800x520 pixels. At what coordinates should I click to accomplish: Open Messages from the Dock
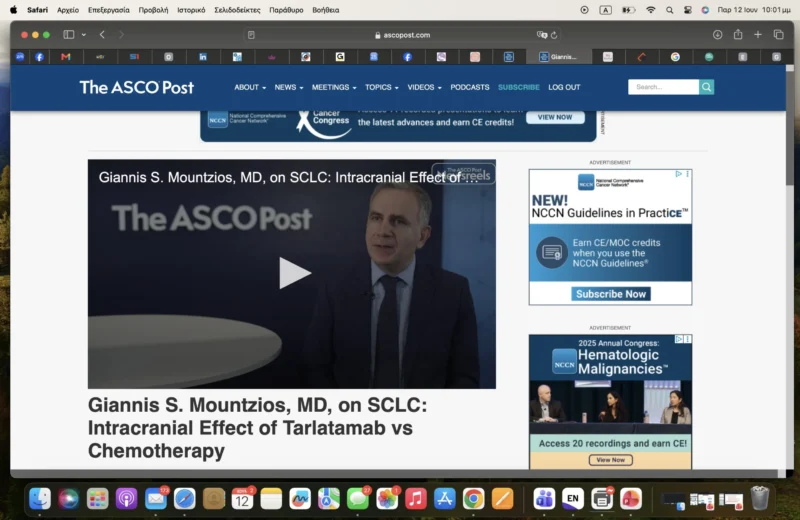click(x=358, y=499)
